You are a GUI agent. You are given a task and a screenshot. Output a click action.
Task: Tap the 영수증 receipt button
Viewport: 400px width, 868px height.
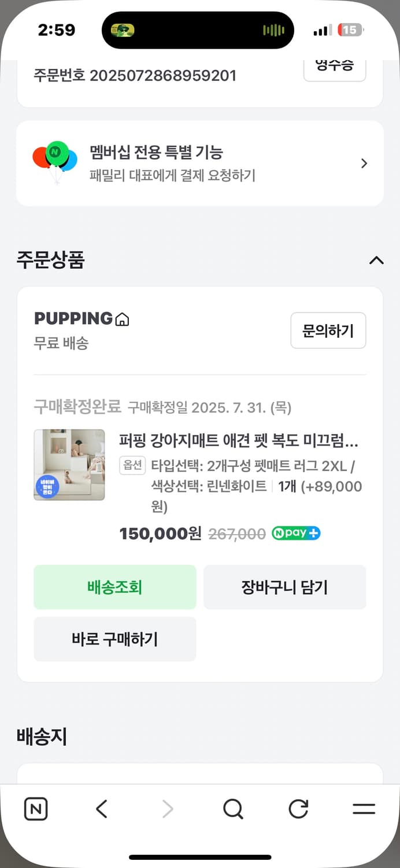coord(334,65)
